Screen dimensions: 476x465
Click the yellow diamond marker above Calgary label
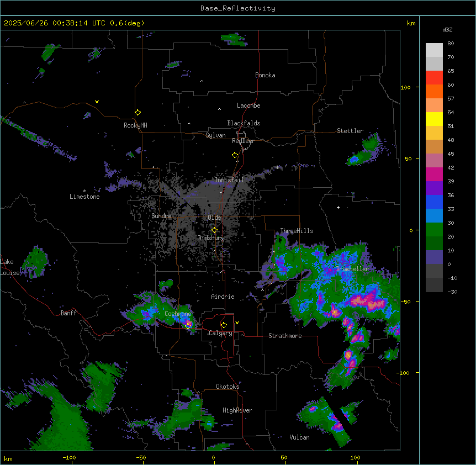click(224, 325)
